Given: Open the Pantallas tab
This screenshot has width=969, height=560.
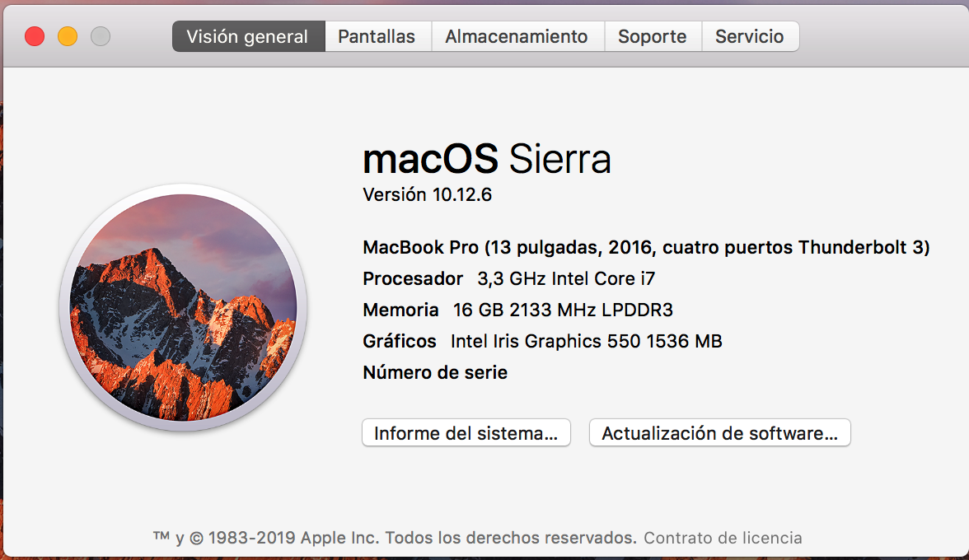Looking at the screenshot, I should point(377,37).
